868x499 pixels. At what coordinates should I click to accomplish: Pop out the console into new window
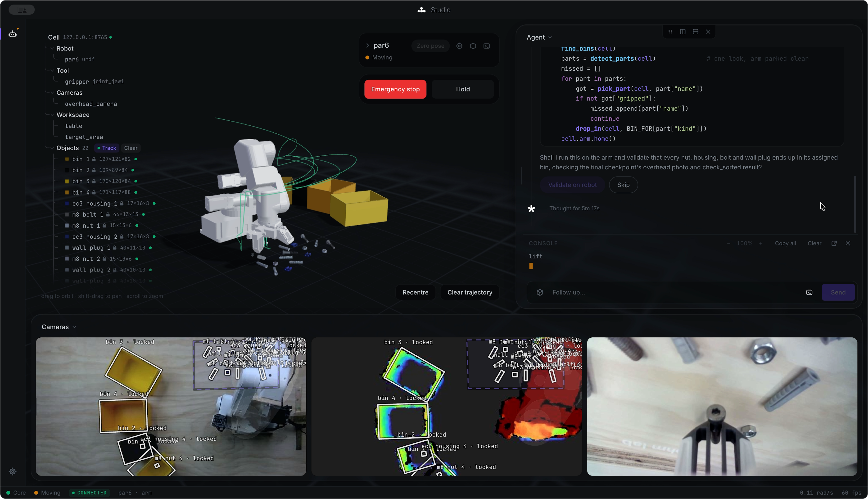(x=834, y=243)
